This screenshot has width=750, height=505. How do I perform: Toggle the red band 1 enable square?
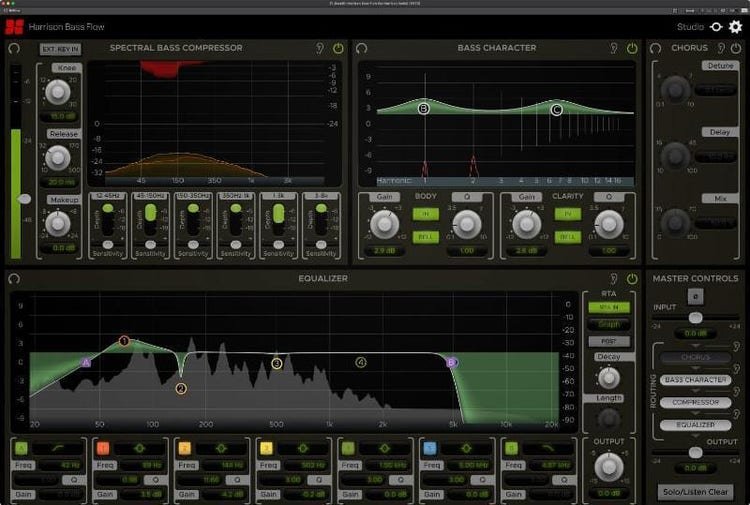click(x=103, y=448)
